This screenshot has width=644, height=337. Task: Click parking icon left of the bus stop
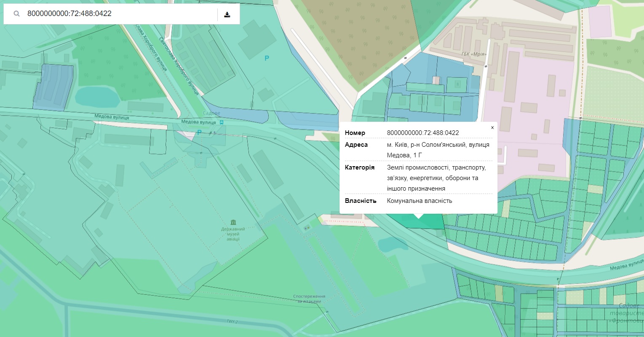(200, 132)
